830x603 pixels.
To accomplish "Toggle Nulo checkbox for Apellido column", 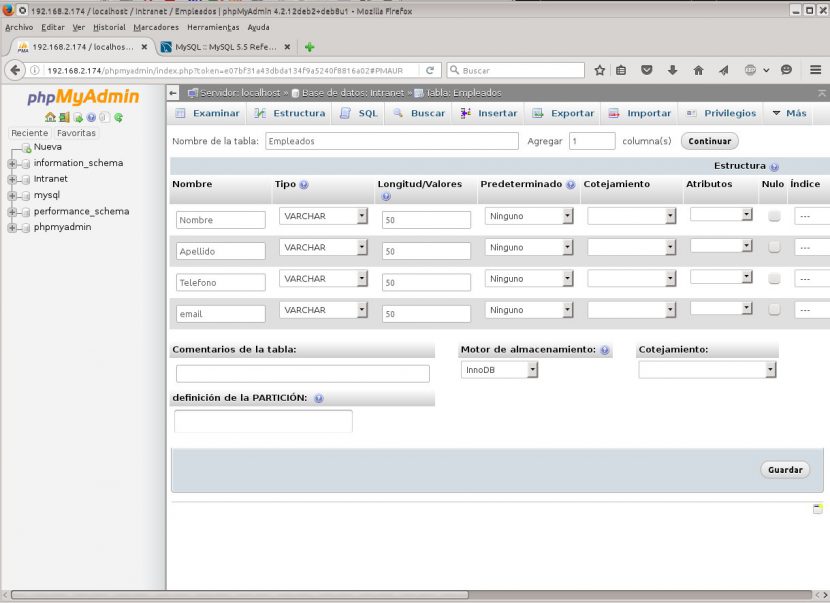I will coord(774,247).
